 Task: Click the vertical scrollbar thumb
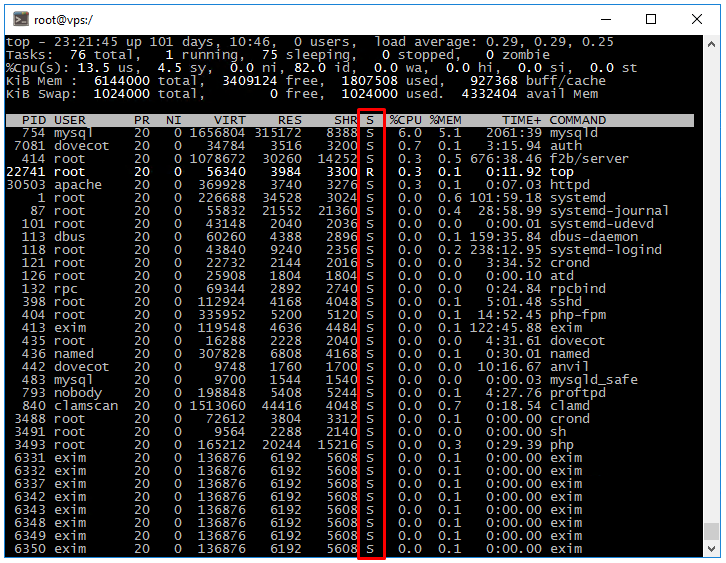click(711, 530)
